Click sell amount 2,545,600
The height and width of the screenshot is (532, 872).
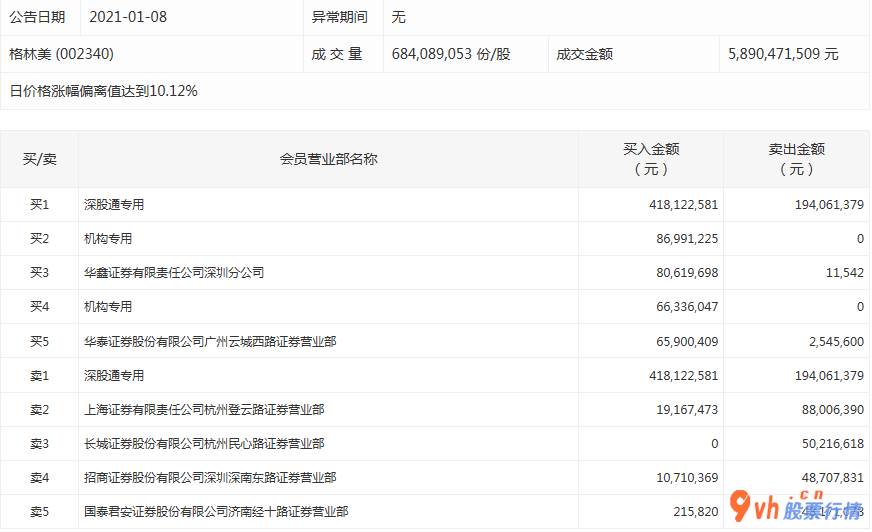coord(836,341)
